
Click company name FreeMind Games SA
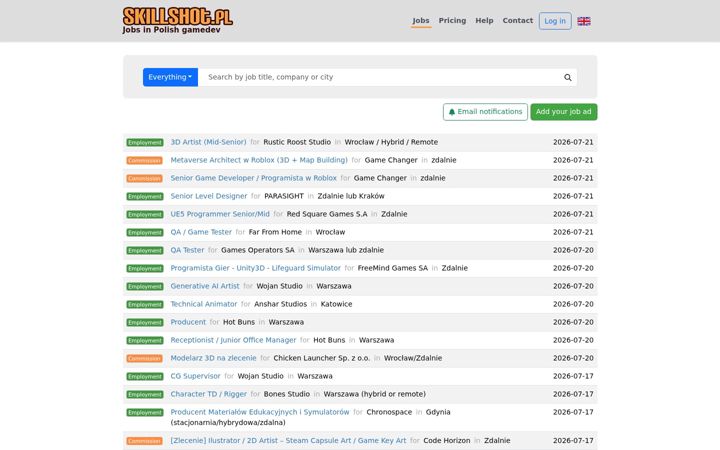(393, 268)
